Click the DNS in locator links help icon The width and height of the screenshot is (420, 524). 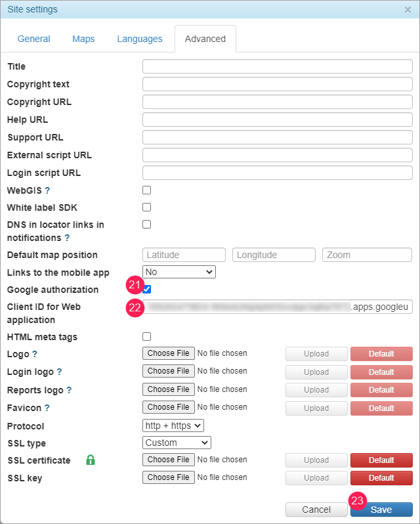[67, 238]
